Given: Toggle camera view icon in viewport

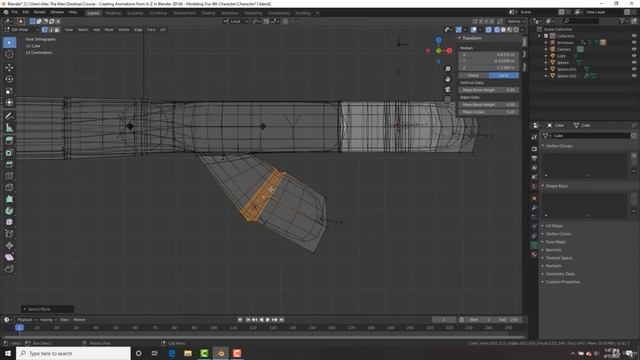Looking at the screenshot, I should coord(448,89).
